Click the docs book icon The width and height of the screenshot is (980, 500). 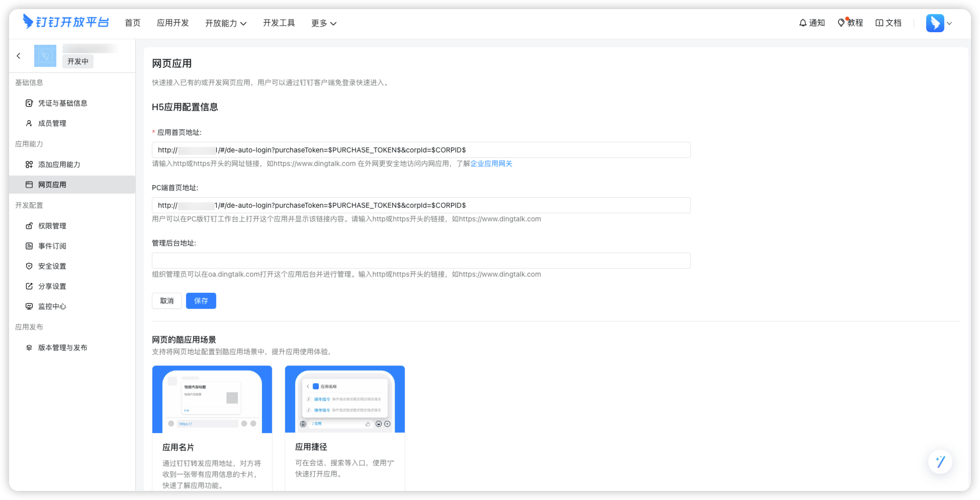point(879,23)
